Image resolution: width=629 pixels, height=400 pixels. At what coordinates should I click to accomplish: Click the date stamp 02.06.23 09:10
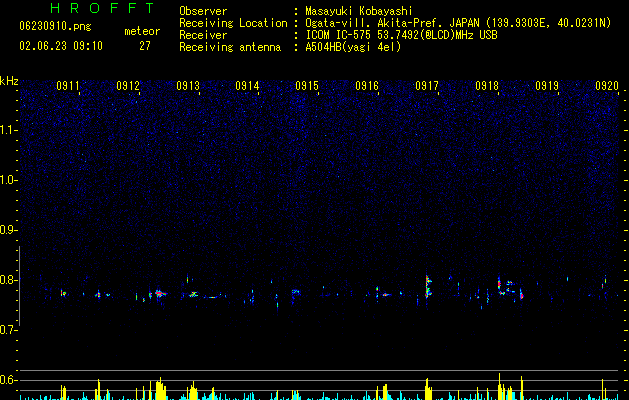click(61, 46)
